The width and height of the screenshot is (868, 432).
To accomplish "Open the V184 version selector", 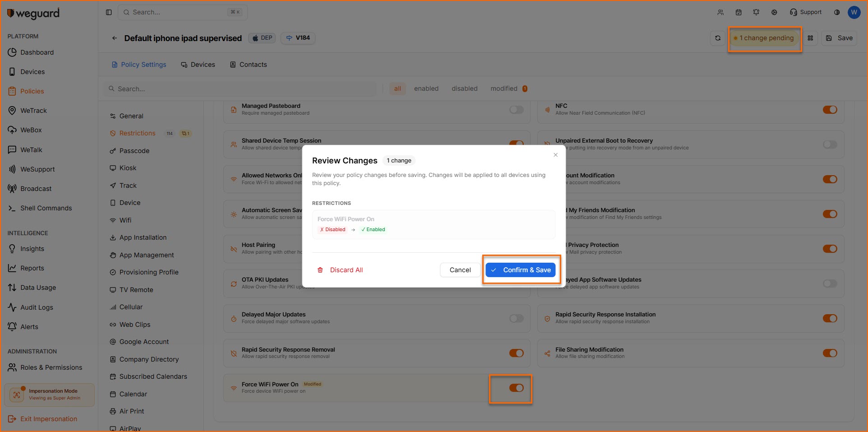I will tap(298, 38).
